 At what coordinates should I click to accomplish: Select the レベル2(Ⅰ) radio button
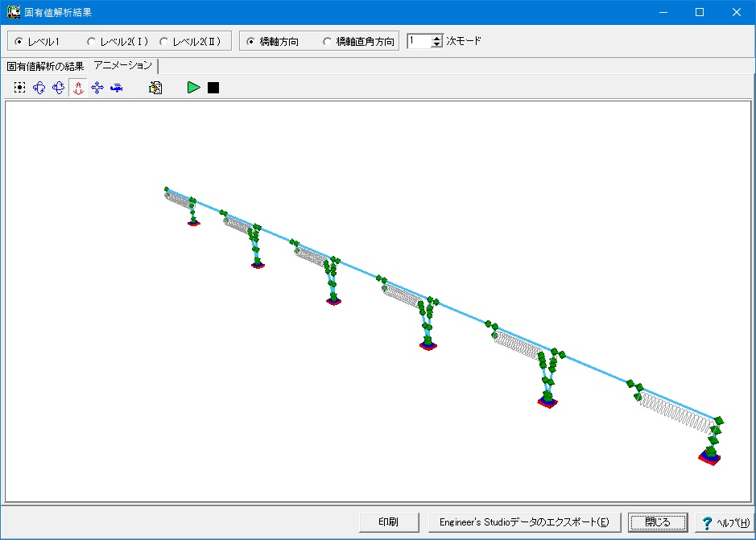click(91, 42)
